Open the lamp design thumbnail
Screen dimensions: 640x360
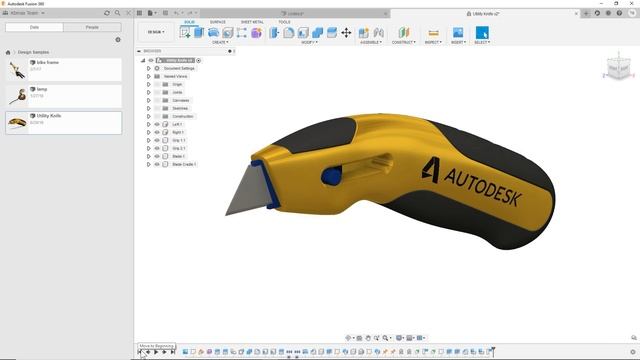click(18, 96)
